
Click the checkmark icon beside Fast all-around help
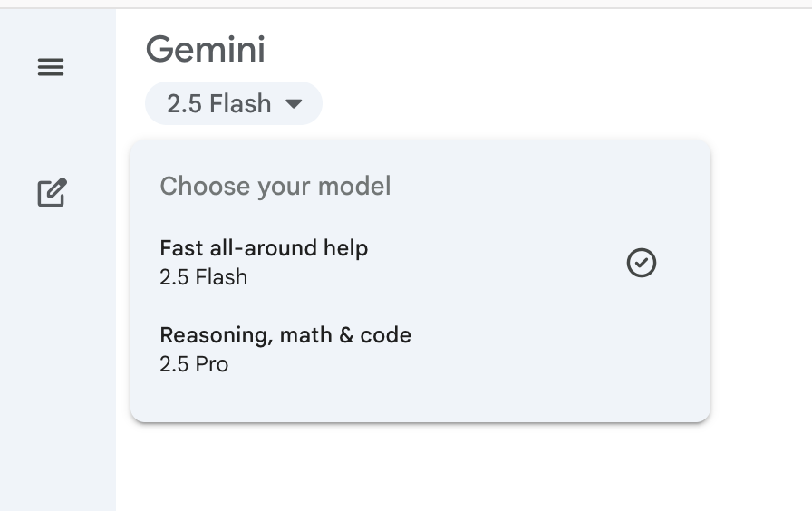coord(642,263)
